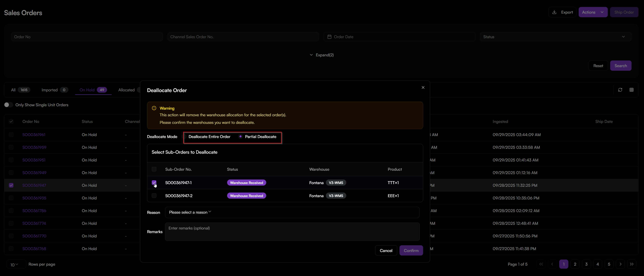
Task: Open order SO00361961 details
Action: (34, 135)
